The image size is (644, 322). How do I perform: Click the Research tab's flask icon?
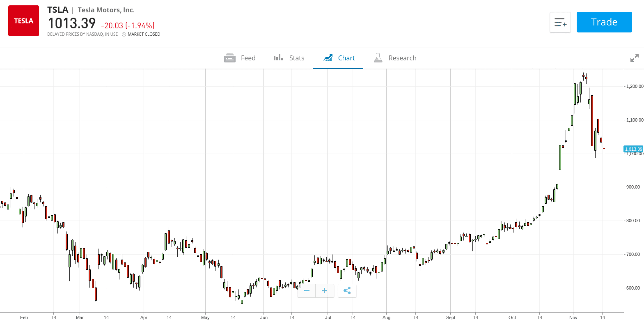(378, 57)
